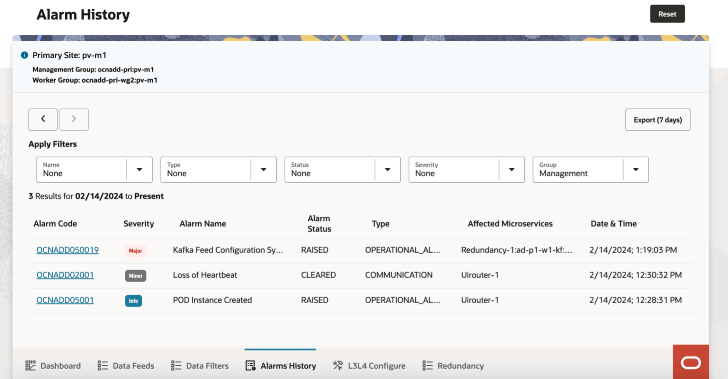Click timestamp 2/14/2024; 12:28:31 PM
Screen dimensions: 728x379
[x=635, y=300]
